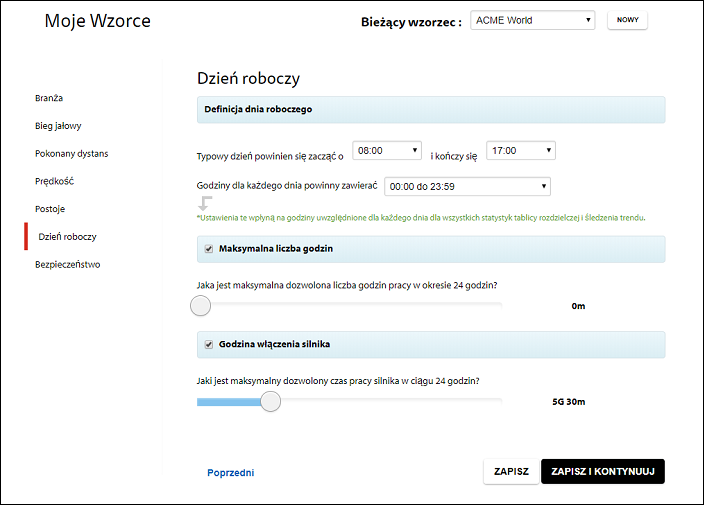Screen dimensions: 705x506
Task: Go to Pokonany dystans section
Action: (x=71, y=154)
